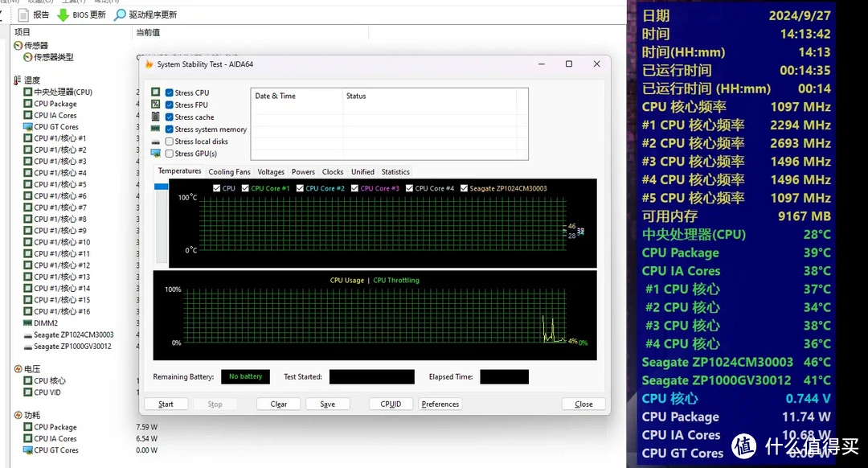Screen dimensions: 868x468
Task: Disable the Stress CPU checkbox
Action: (170, 92)
